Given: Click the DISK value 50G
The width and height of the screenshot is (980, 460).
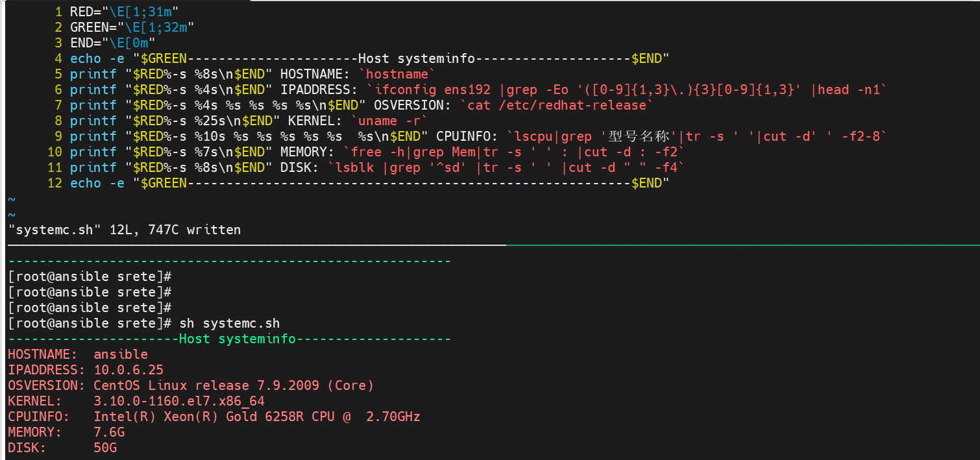Looking at the screenshot, I should click(105, 448).
